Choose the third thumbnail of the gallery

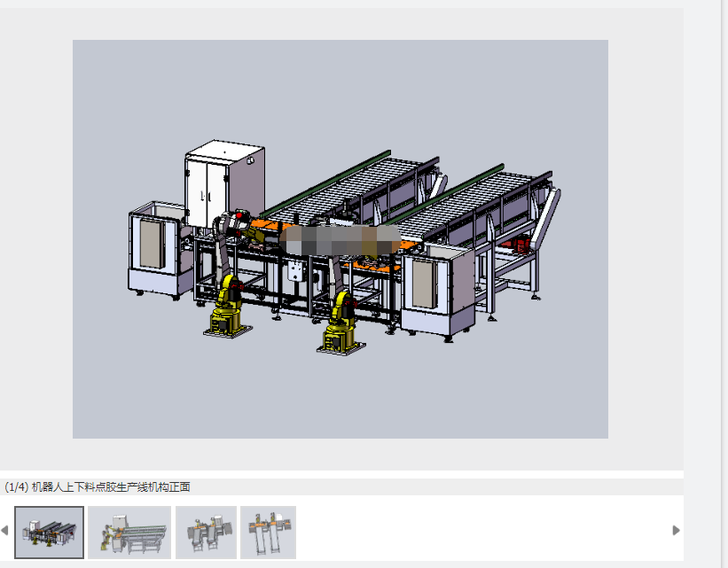point(206,533)
